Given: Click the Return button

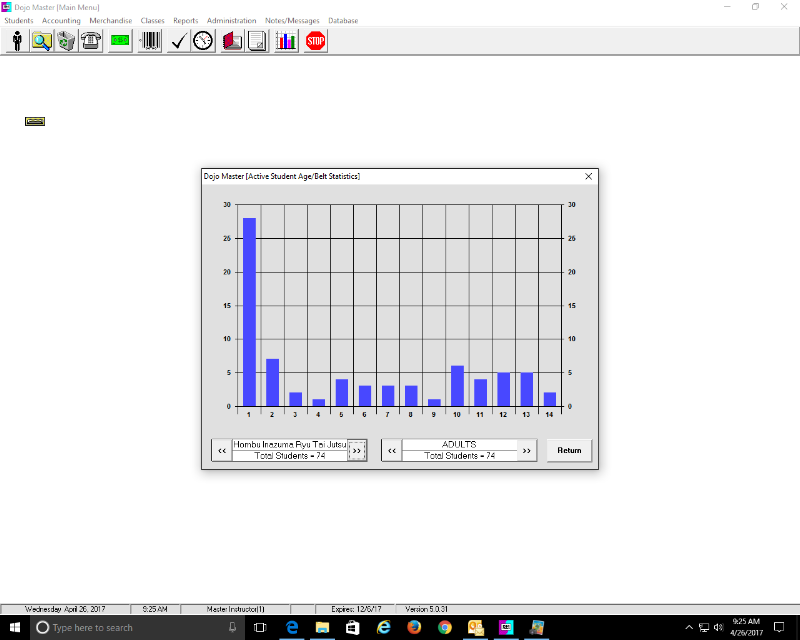Looking at the screenshot, I should (569, 450).
